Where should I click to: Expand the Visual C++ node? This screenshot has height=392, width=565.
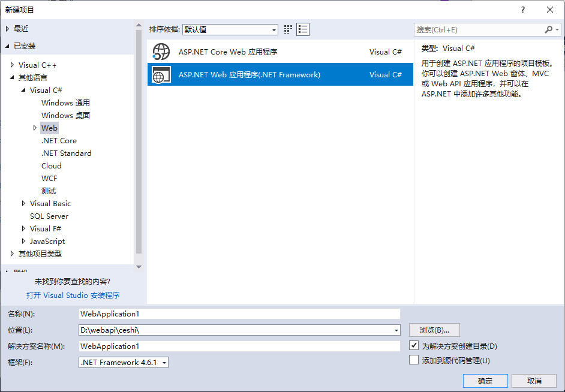coord(12,65)
